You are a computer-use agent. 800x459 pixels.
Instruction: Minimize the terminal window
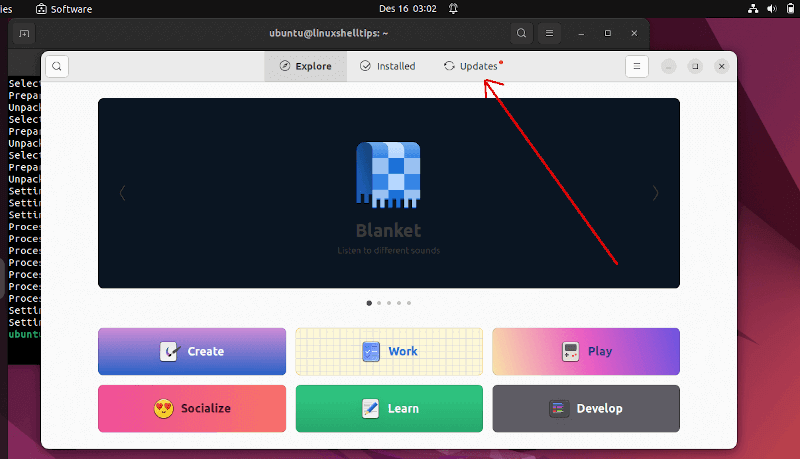tap(581, 33)
